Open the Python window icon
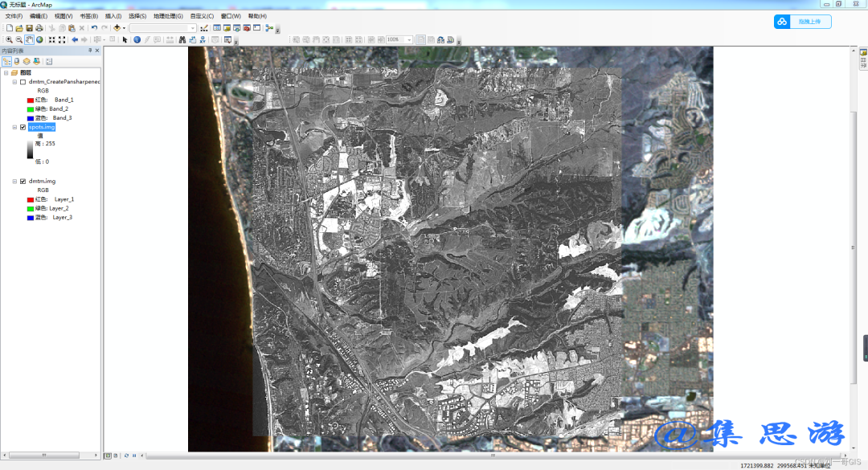Screen dimensions: 868x470 257,27
